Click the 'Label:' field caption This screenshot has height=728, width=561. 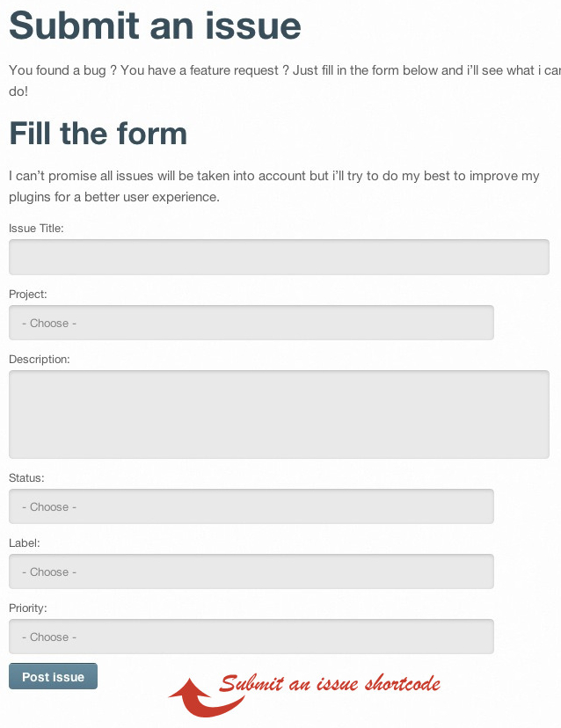tap(24, 542)
